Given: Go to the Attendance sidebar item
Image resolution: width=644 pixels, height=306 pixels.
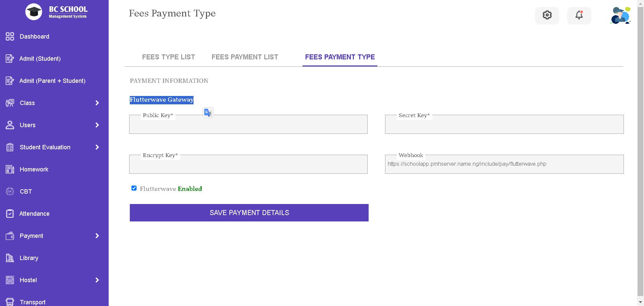Looking at the screenshot, I should 34,214.
